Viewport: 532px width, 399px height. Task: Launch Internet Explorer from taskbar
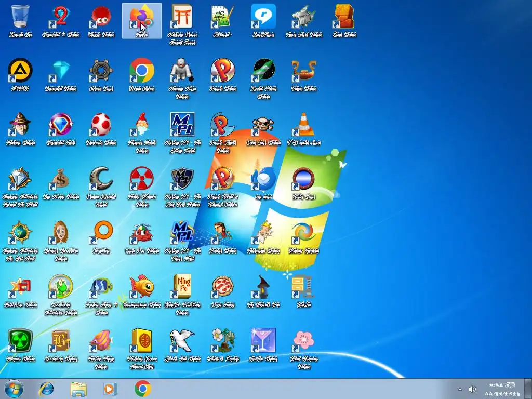point(46,389)
